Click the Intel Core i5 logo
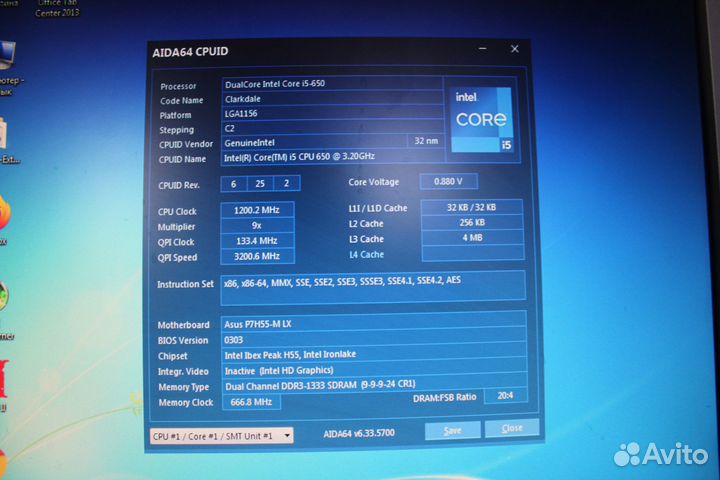 click(482, 120)
